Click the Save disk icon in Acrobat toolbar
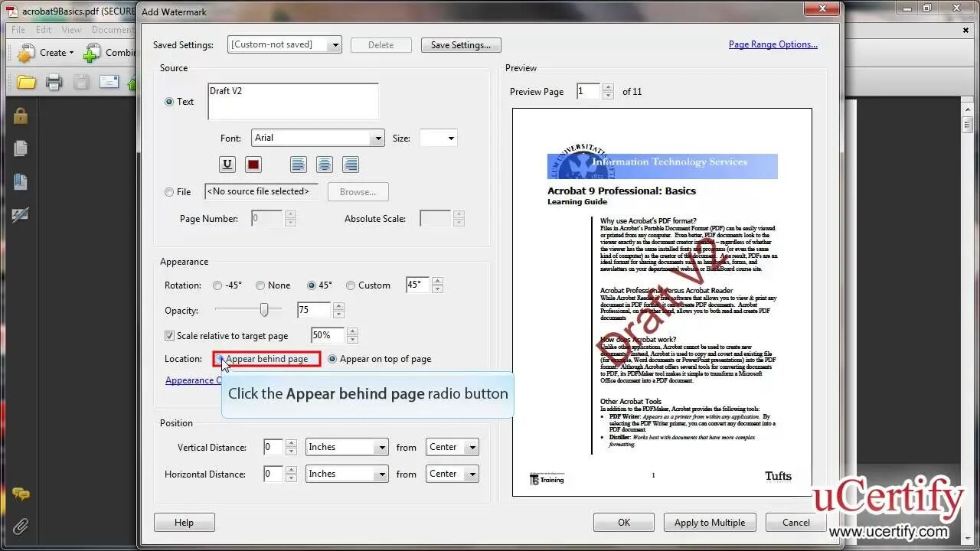 [81, 82]
